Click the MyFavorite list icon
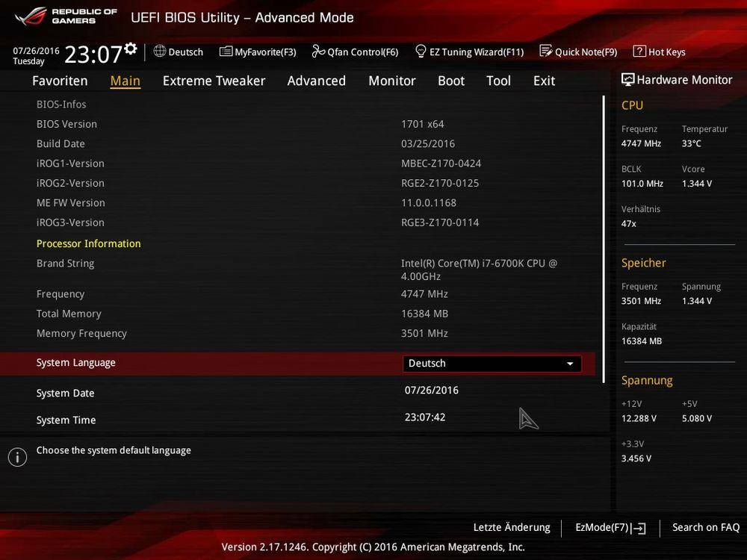747x560 pixels. [226, 52]
